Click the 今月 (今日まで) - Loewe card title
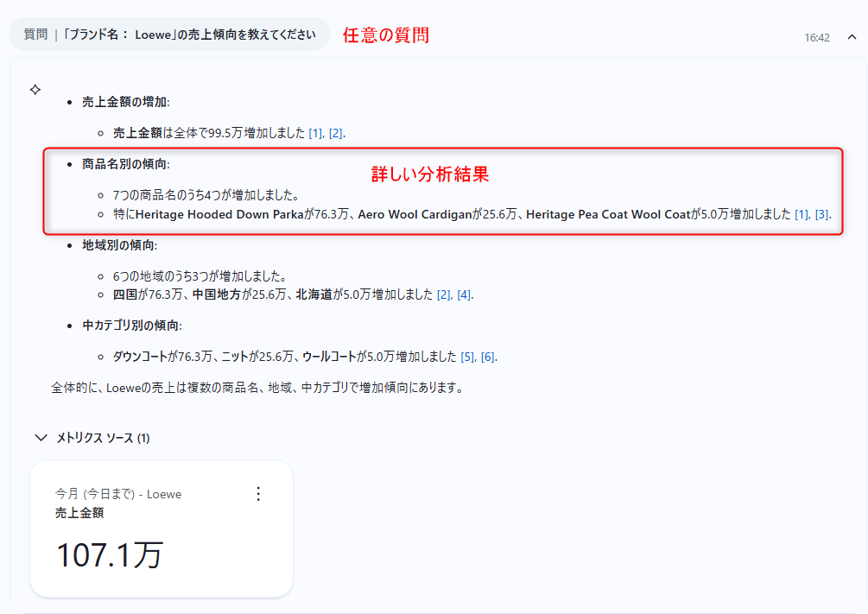This screenshot has height=614, width=868. [x=118, y=494]
